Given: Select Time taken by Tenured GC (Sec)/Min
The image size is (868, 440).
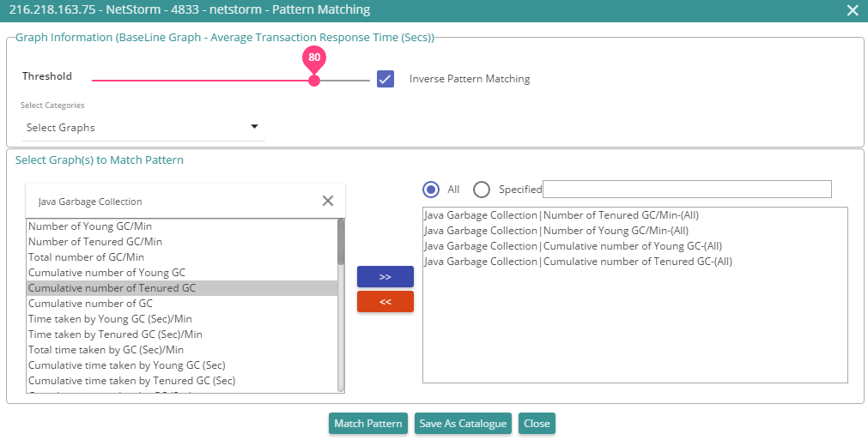Looking at the screenshot, I should [182, 335].
